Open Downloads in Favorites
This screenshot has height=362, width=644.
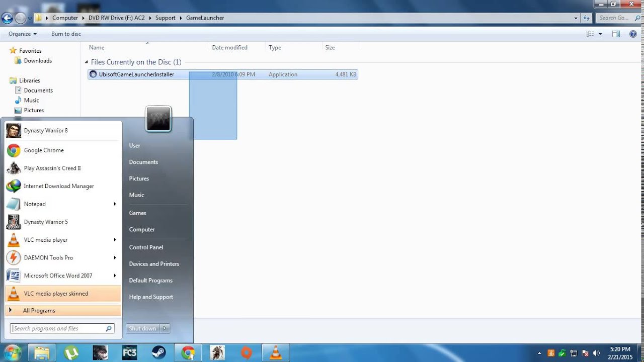(38, 61)
